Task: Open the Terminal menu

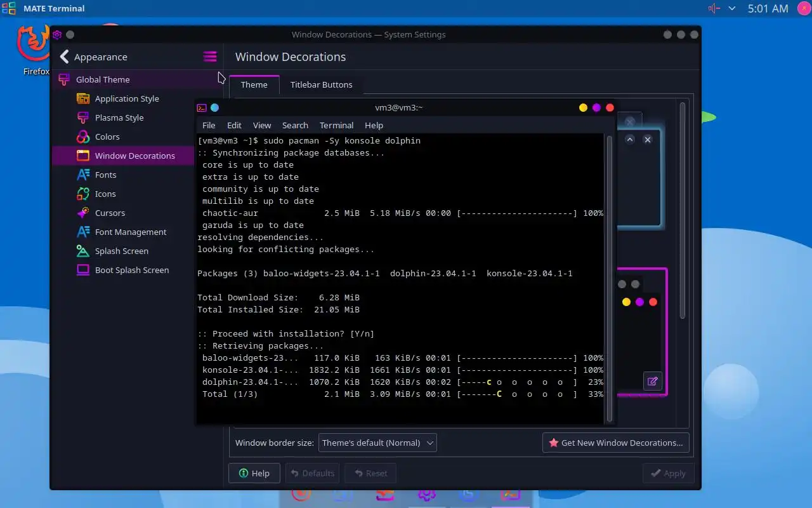Action: coord(336,125)
